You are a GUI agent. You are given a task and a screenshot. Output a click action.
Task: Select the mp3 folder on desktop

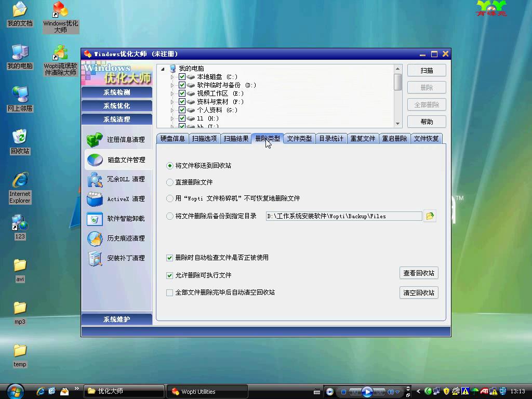(x=20, y=313)
